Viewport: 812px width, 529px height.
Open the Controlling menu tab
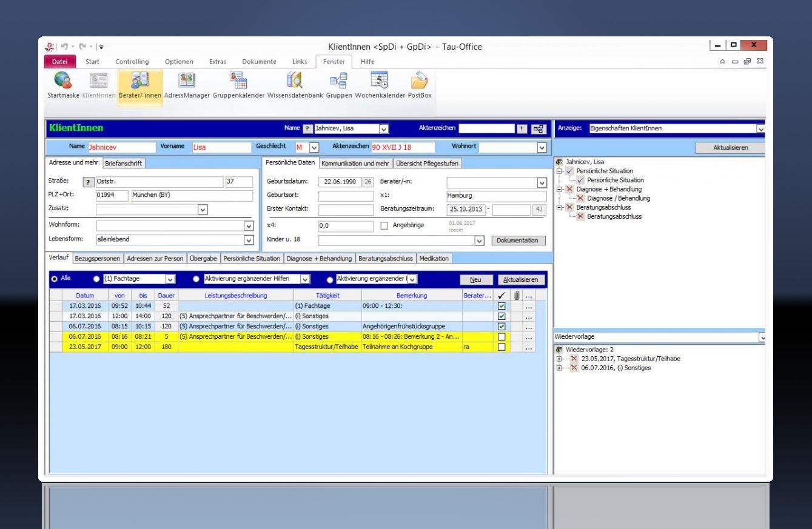click(132, 62)
